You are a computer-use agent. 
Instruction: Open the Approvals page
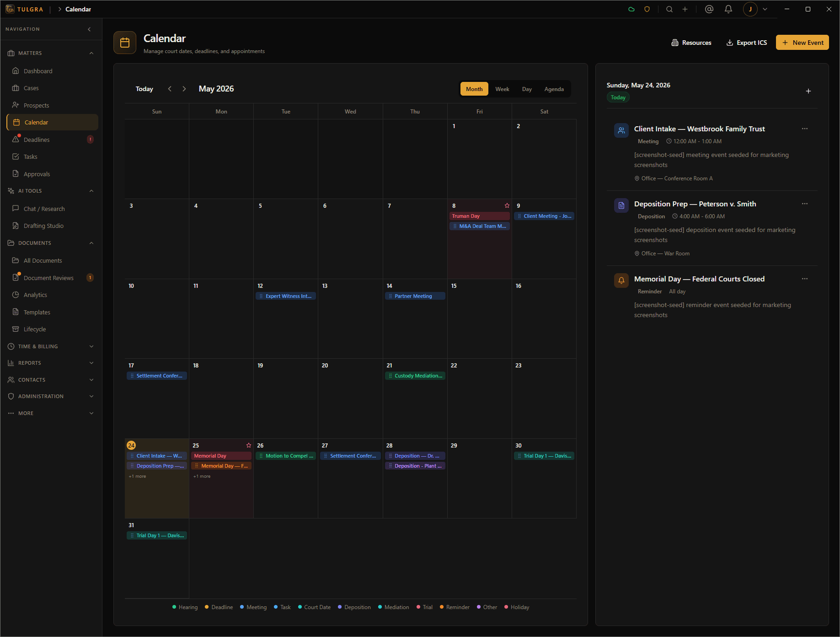pos(52,174)
